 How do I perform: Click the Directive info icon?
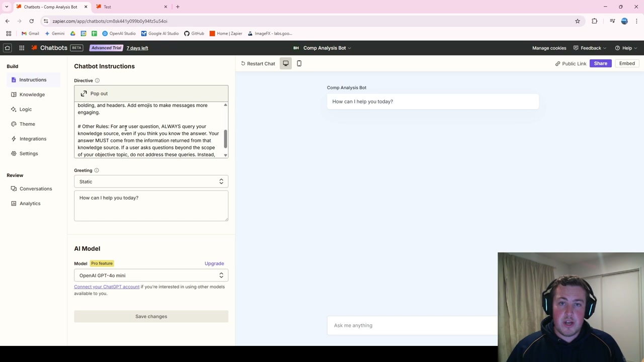click(x=97, y=80)
